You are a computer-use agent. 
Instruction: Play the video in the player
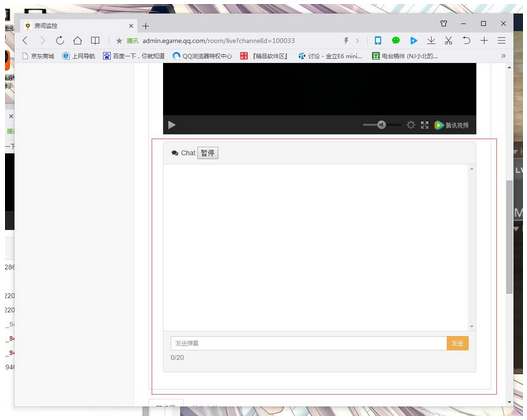[x=172, y=125]
